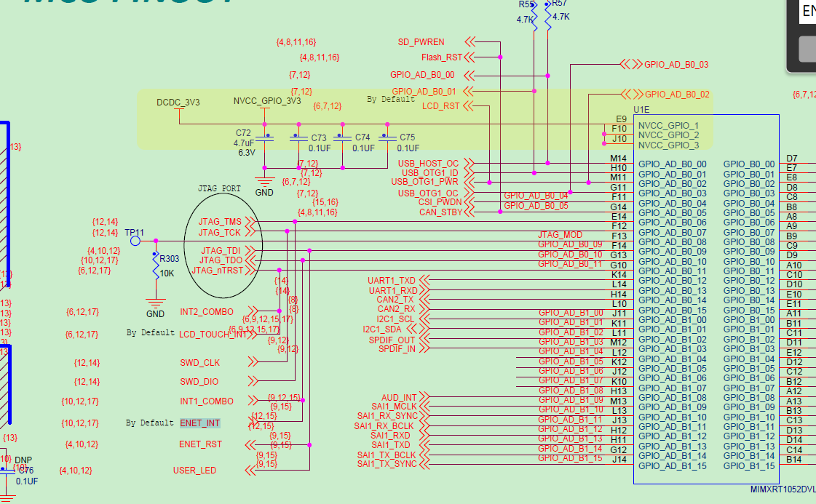Select the R303 10K resistor symbol
Screen dimensions: 816x504
coord(156,265)
